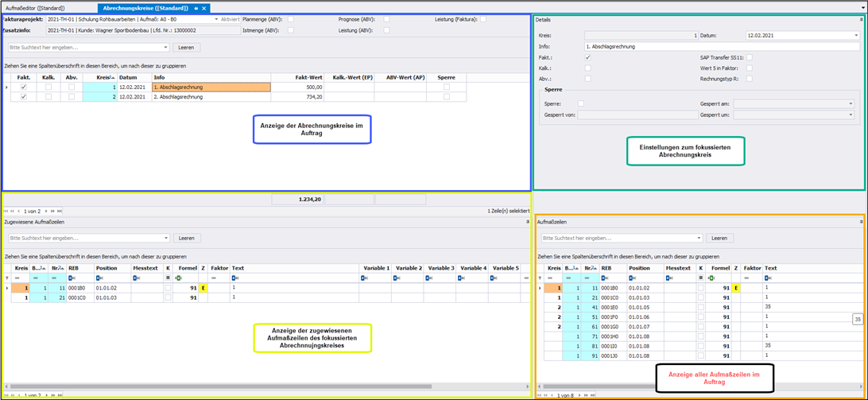Viewport: 868px width, 400px height.
Task: Enable the SAP Transfer SS11 checkbox
Action: (x=749, y=57)
